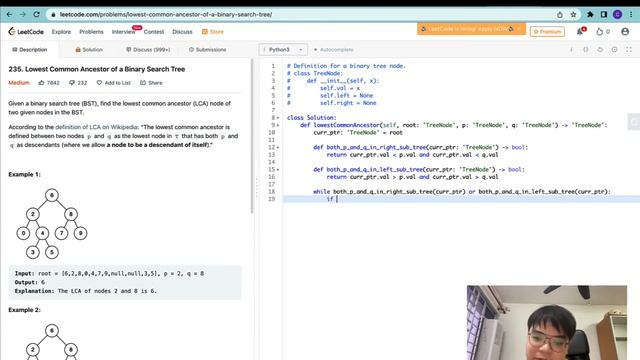The width and height of the screenshot is (640, 360).
Task: Click the share page icon in address bar
Action: coord(560,14)
